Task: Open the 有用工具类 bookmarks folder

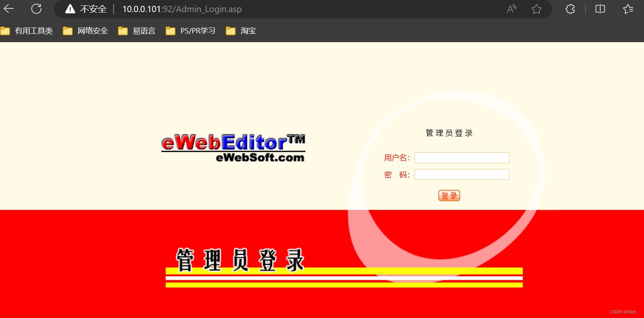Action: (x=27, y=31)
